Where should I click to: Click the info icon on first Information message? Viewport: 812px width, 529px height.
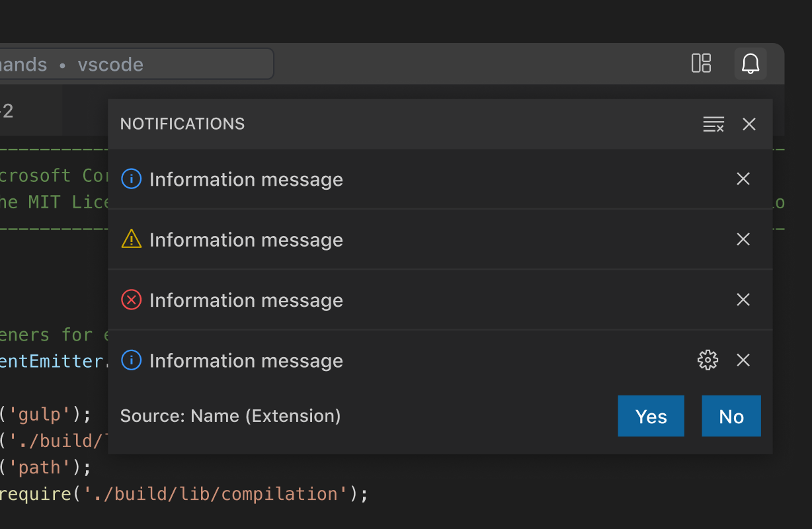click(x=131, y=179)
